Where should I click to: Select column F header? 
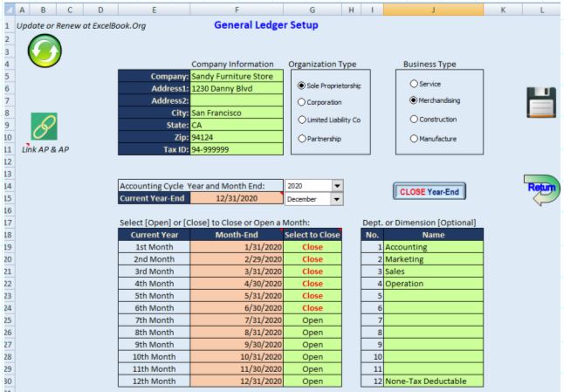[x=237, y=8]
